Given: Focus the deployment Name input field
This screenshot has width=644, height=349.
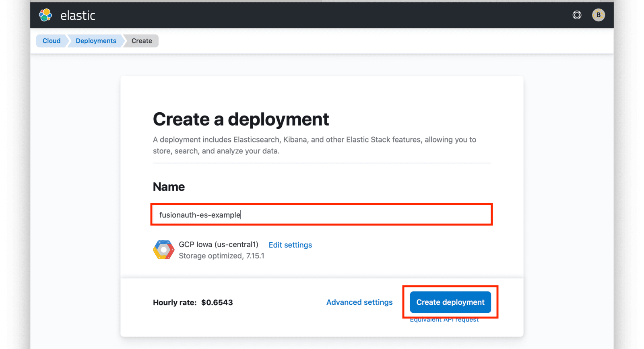Looking at the screenshot, I should pyautogui.click(x=322, y=215).
